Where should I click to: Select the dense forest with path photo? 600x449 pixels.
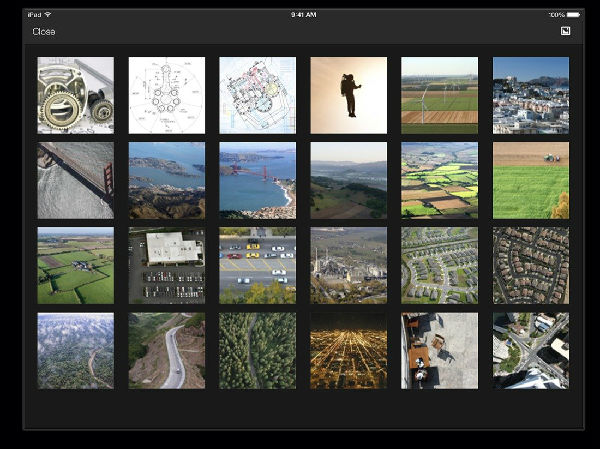point(258,350)
